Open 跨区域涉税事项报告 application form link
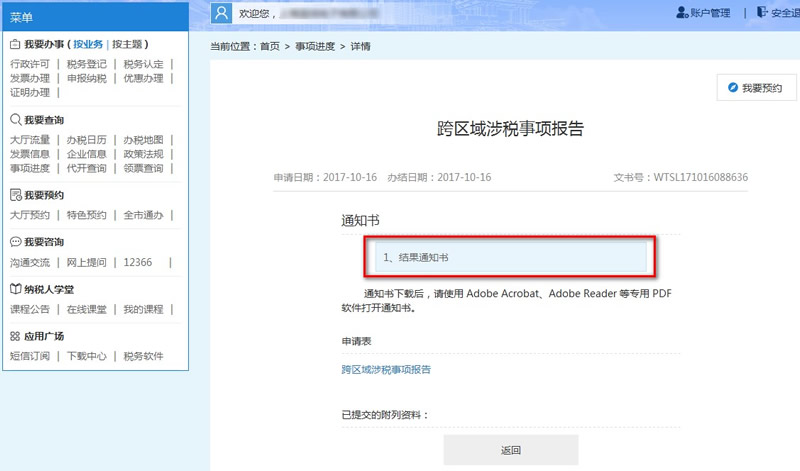Image resolution: width=800 pixels, height=471 pixels. point(386,370)
